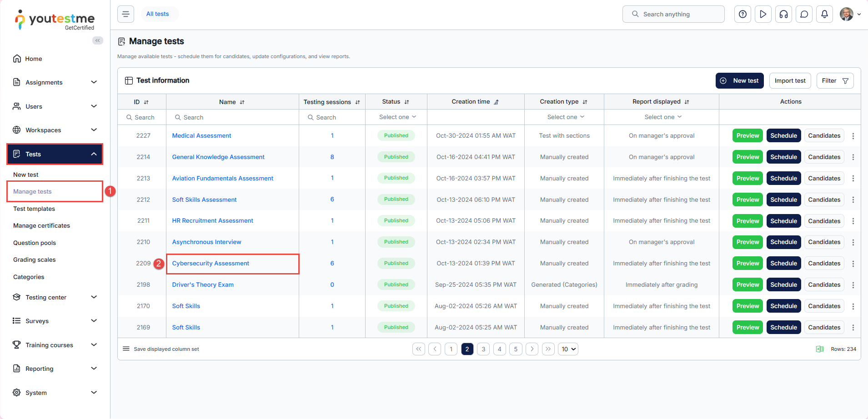This screenshot has height=419, width=868.
Task: Export table using the Excel icon
Action: tap(819, 349)
